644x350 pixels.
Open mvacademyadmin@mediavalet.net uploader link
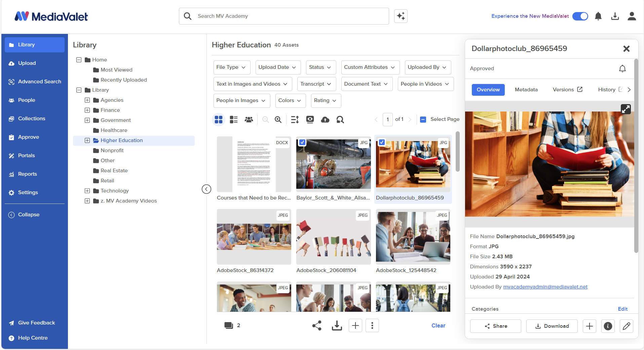click(x=545, y=287)
